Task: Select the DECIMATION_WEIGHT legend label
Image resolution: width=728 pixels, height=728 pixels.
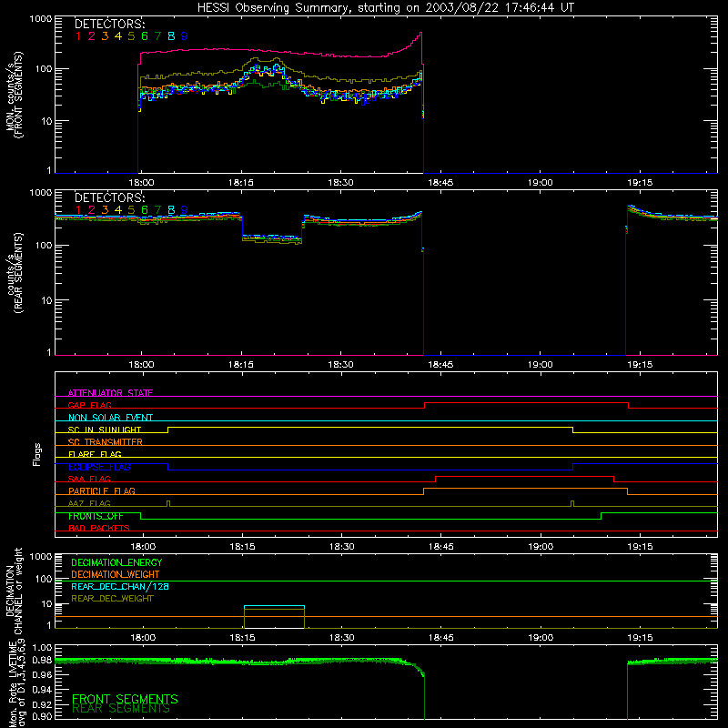Action: pyautogui.click(x=116, y=574)
